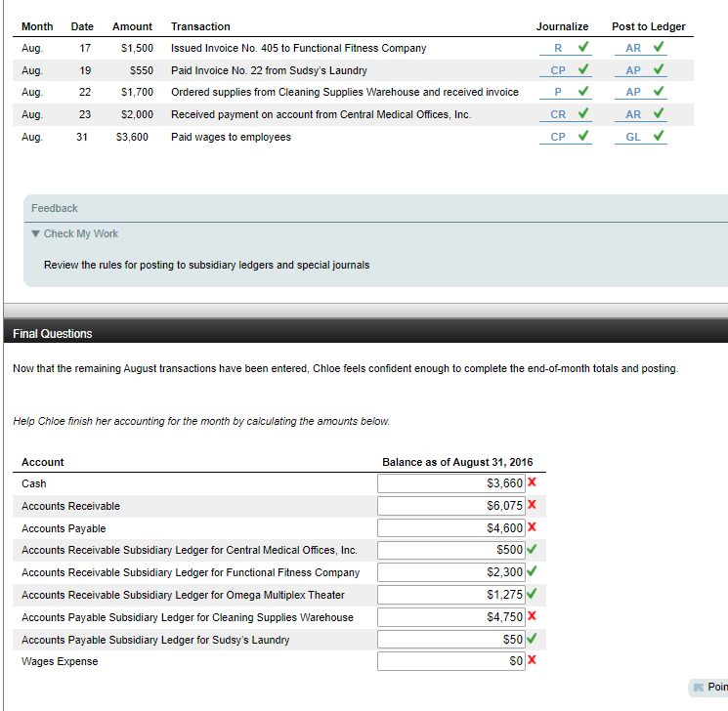Click the 'Transaction' column header

tap(200, 26)
